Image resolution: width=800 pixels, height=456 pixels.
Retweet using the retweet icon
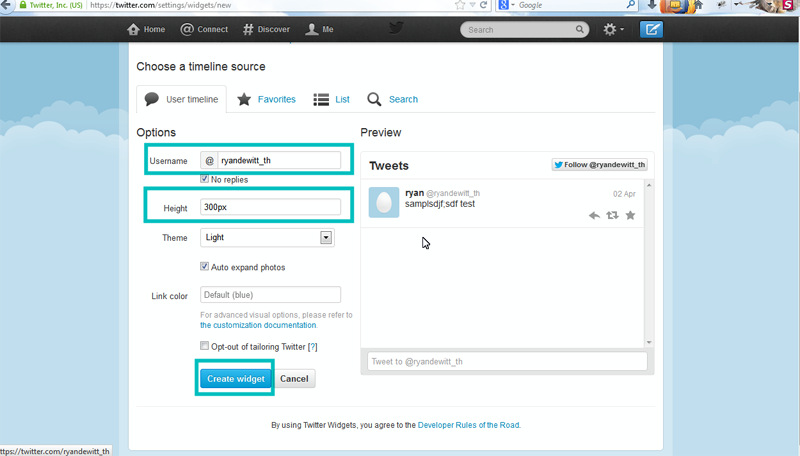pos(612,215)
